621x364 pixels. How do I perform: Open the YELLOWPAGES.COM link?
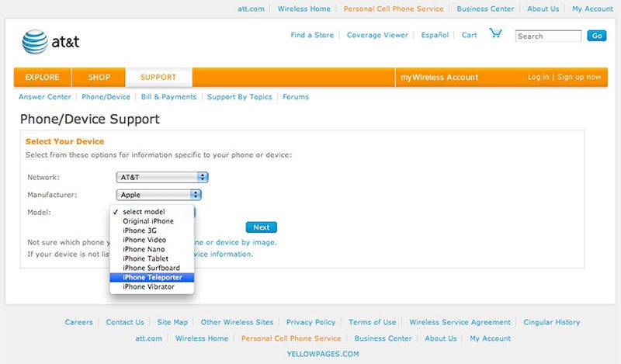(x=323, y=354)
